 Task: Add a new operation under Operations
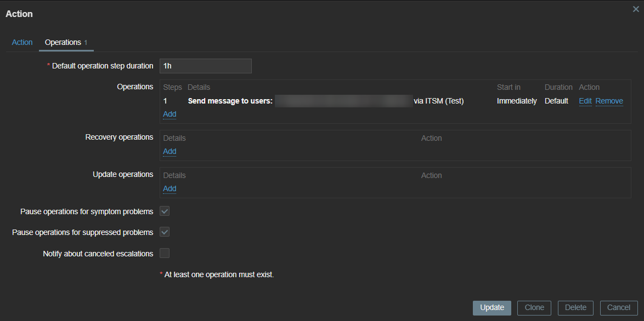click(170, 114)
